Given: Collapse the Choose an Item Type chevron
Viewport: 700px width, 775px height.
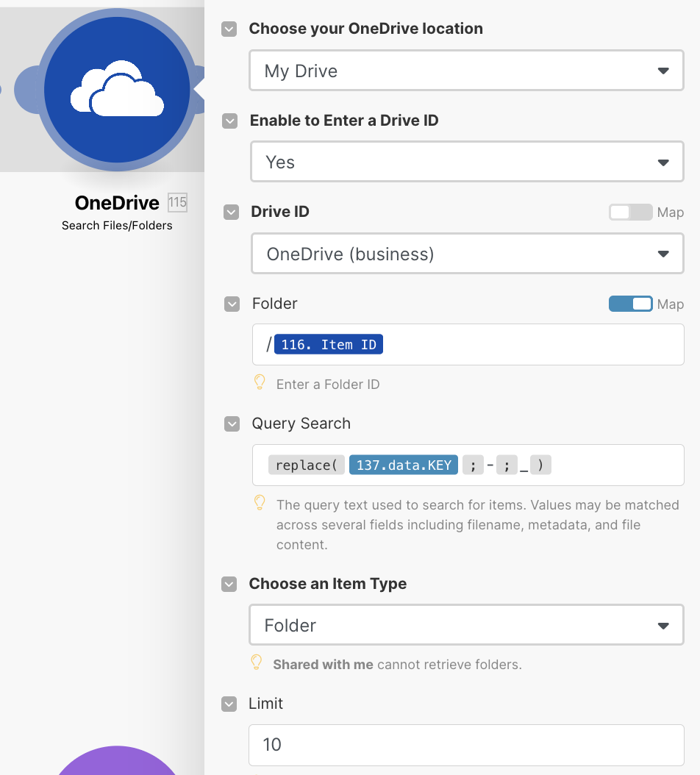Looking at the screenshot, I should click(229, 585).
